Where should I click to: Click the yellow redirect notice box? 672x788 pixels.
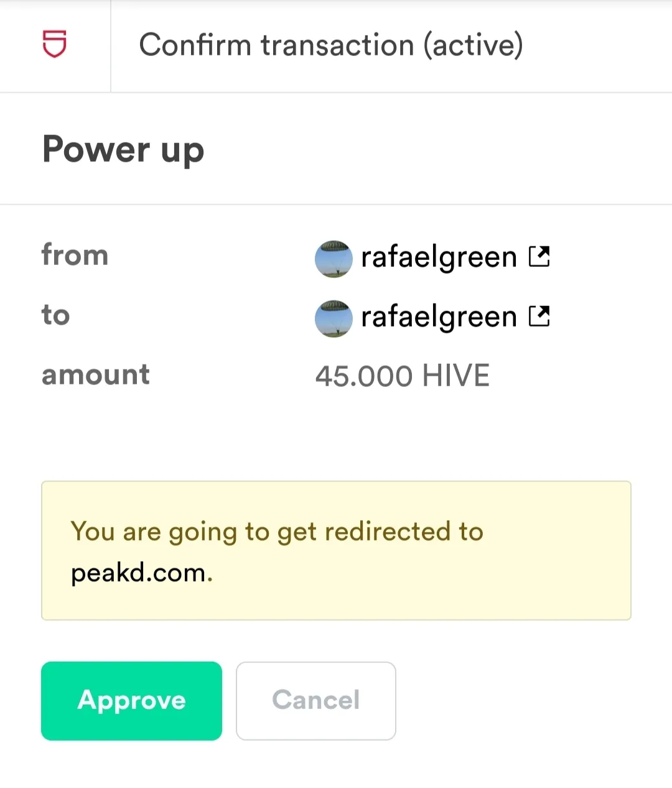(x=336, y=550)
